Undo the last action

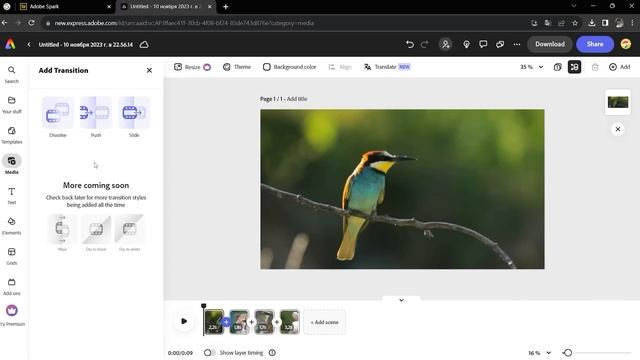coord(410,44)
